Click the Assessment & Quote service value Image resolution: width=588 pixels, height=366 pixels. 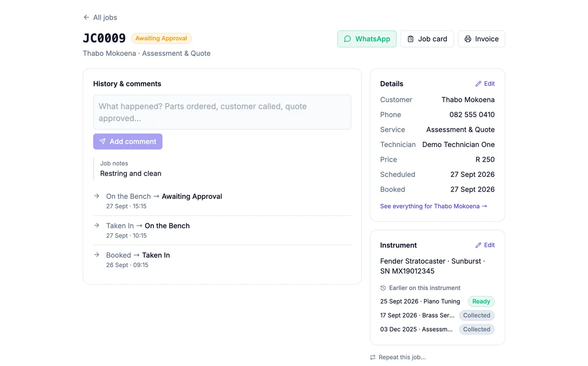[x=460, y=130]
